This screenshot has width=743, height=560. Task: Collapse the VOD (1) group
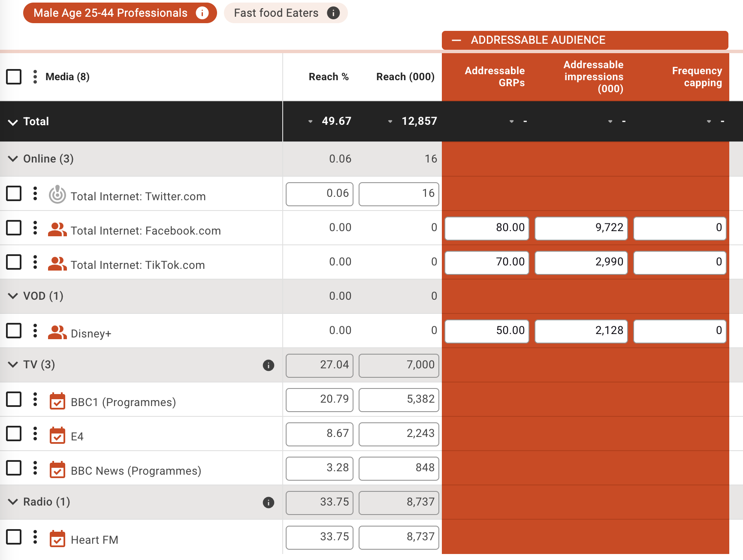13,296
